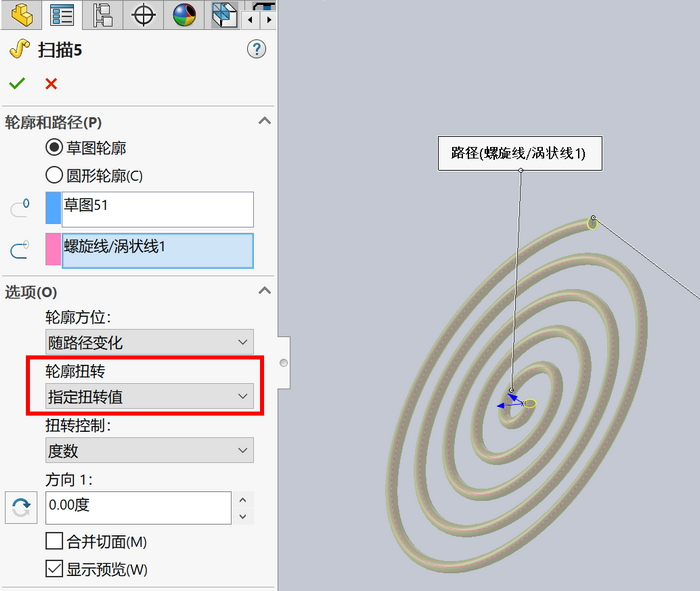
Task: Open help for the sweep feature
Action: click(x=256, y=49)
